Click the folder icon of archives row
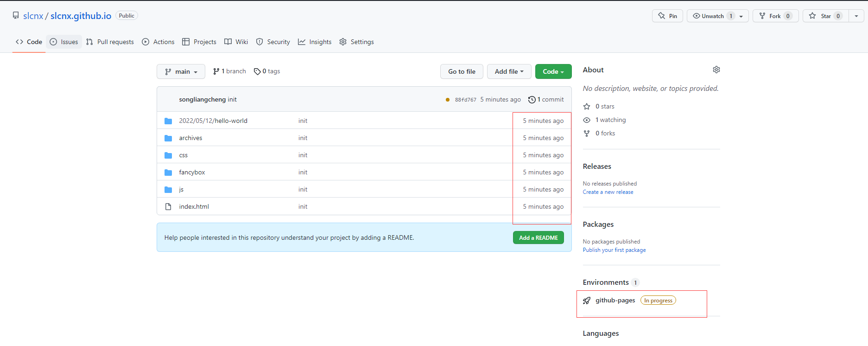Viewport: 868px width, 346px height. coord(168,138)
